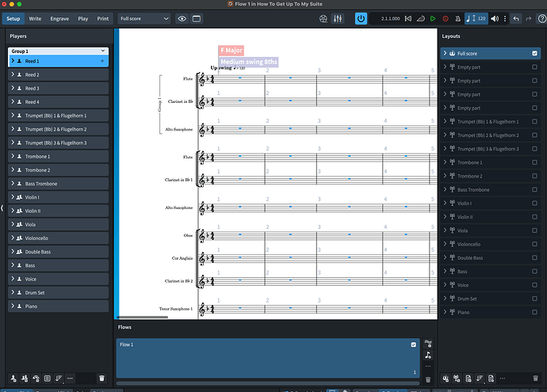This screenshot has width=547, height=392.
Task: Add a section player
Action: (x=25, y=378)
